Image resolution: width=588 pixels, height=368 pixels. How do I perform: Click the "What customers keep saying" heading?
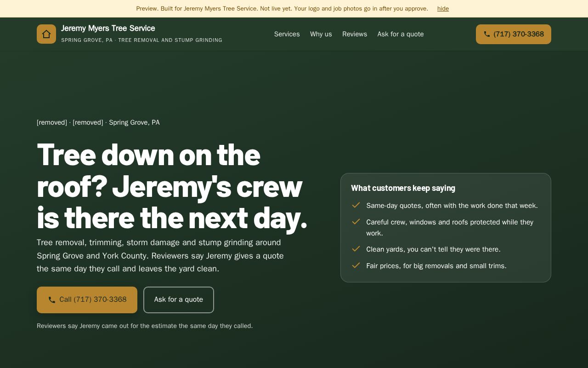pyautogui.click(x=403, y=188)
